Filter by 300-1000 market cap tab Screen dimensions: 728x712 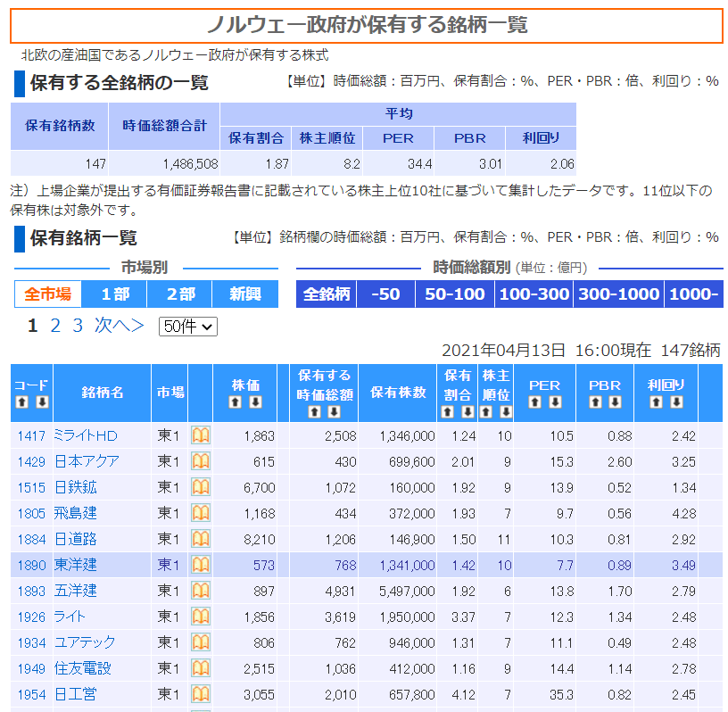coord(616,294)
